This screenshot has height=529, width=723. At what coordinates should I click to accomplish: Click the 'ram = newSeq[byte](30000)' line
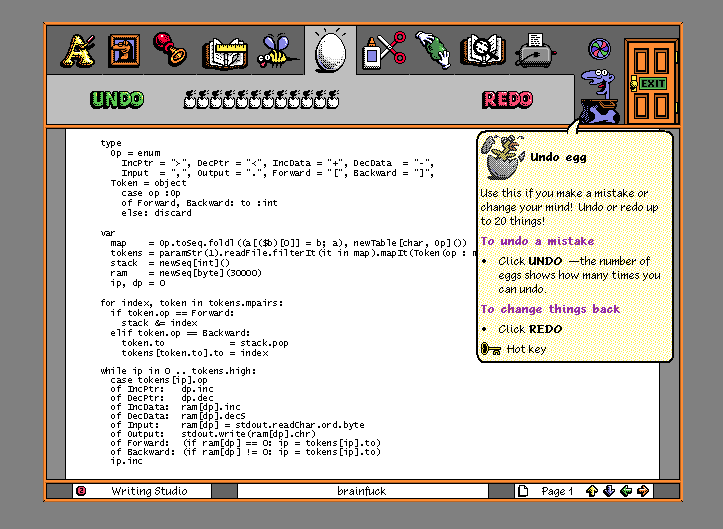pos(186,273)
